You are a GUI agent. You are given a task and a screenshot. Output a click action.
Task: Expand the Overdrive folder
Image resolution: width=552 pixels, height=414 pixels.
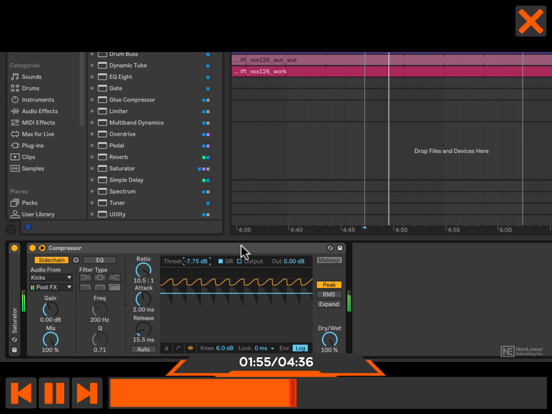pos(92,134)
